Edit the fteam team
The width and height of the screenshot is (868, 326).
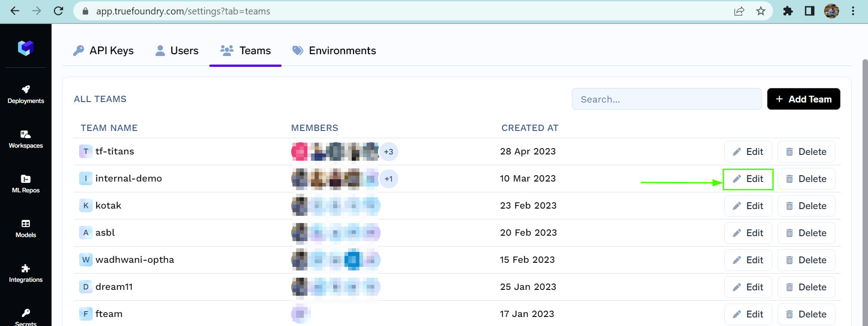click(748, 314)
